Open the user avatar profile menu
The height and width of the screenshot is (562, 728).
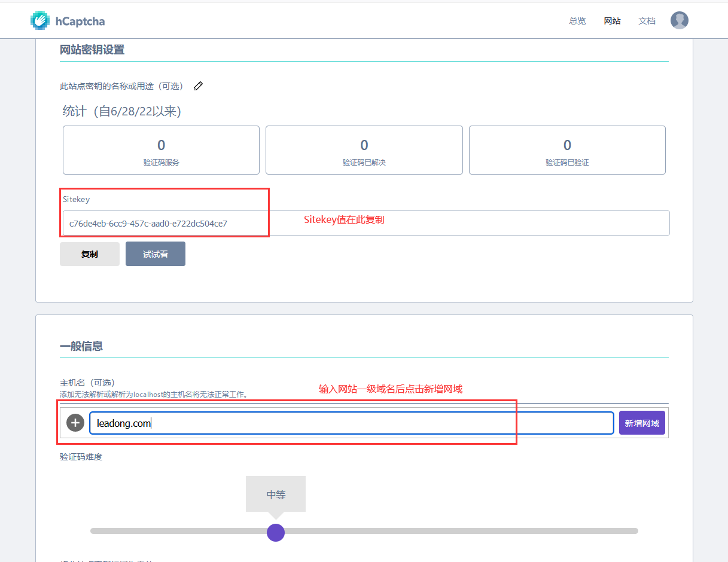click(x=679, y=20)
